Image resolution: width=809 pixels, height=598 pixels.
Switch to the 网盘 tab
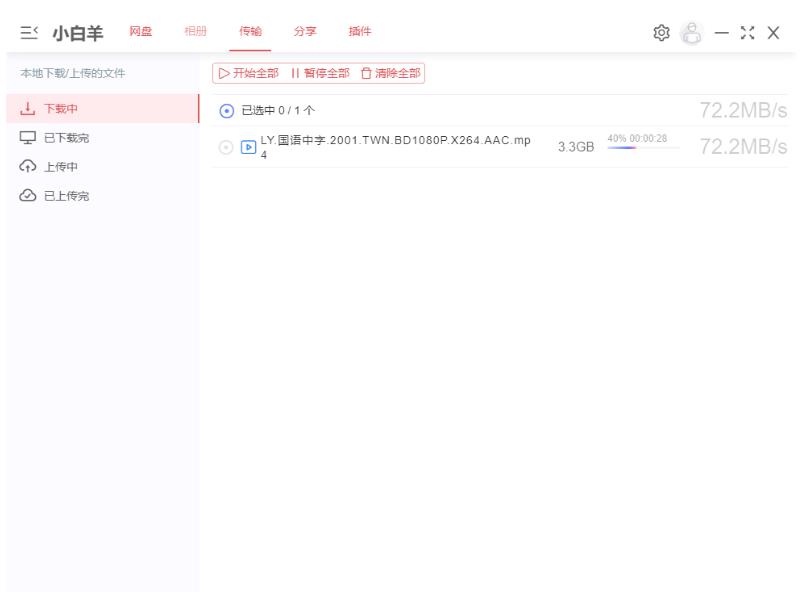coord(140,32)
